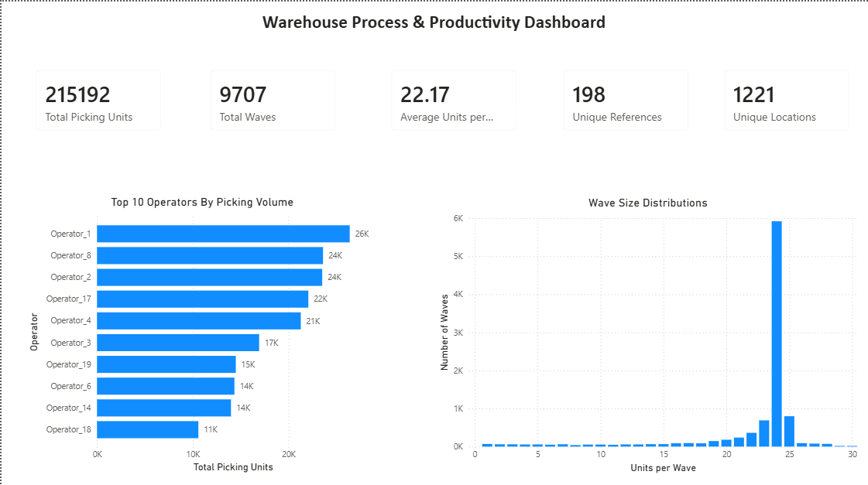Select the Unique Locations card showing 1221
868x485 pixels.
click(x=786, y=100)
